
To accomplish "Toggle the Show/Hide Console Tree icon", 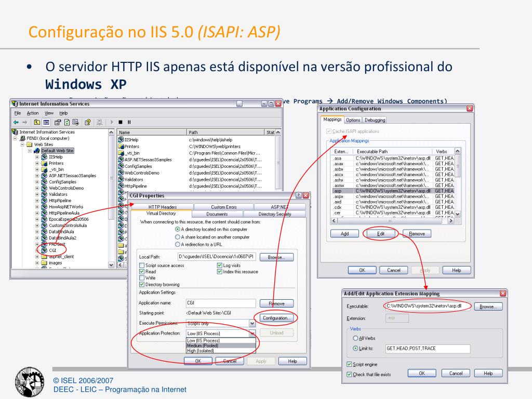I will coord(46,122).
